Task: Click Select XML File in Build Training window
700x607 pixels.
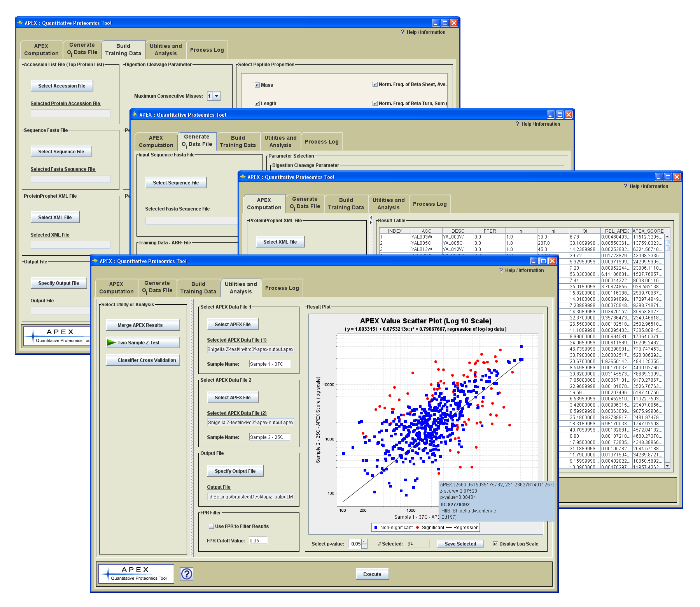Action: pos(55,218)
